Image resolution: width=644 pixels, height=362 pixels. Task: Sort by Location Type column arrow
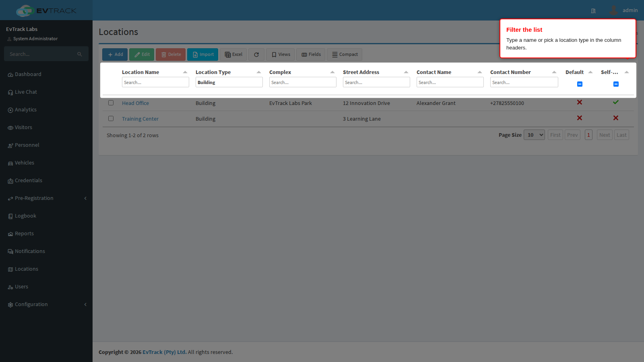point(259,72)
